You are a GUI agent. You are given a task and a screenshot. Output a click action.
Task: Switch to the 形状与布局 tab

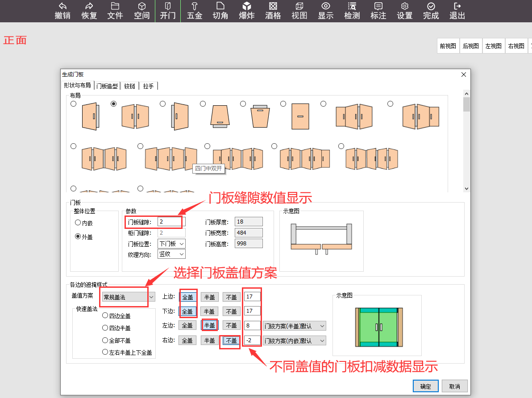pos(77,86)
